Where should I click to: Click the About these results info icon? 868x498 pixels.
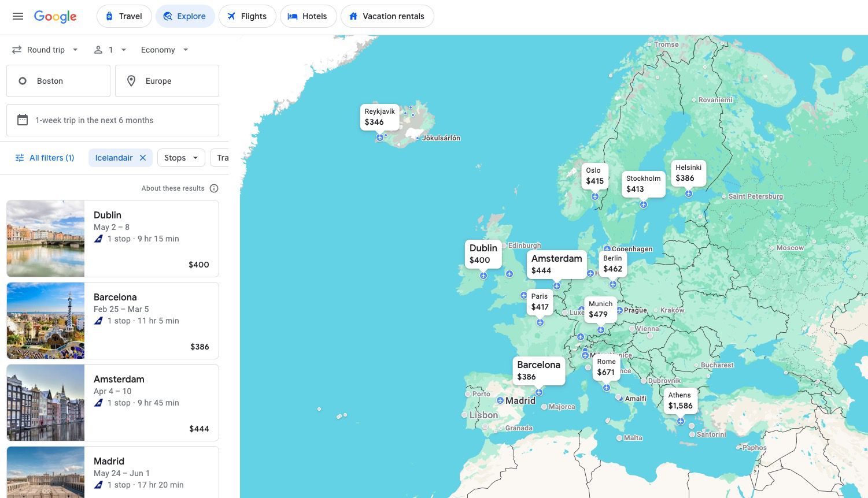[214, 188]
